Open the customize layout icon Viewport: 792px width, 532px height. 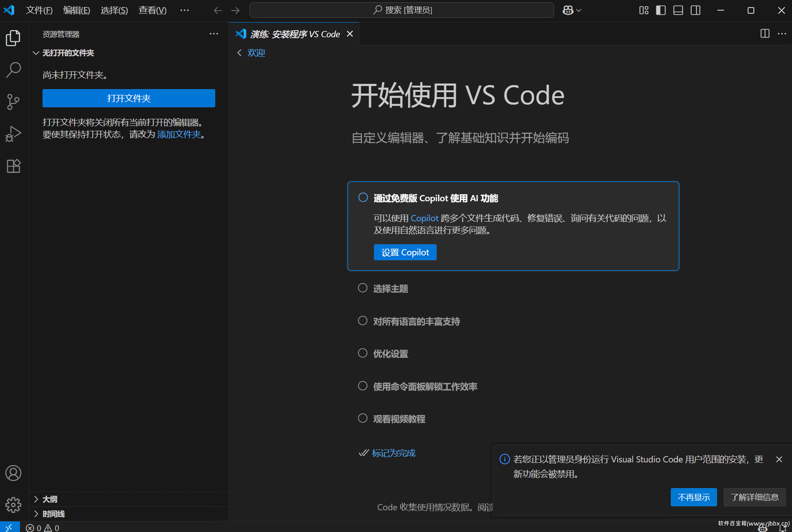(x=644, y=10)
